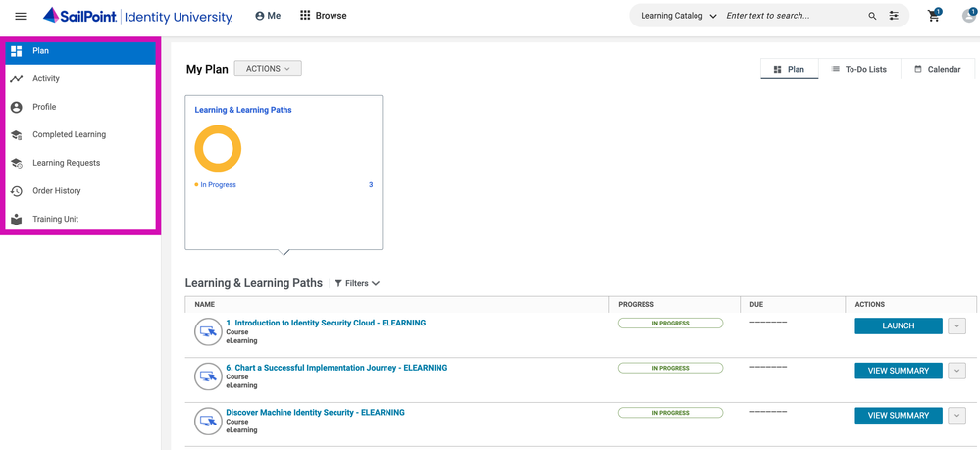This screenshot has height=450, width=980.
Task: Click Discover Machine Identity Security course icon
Action: pos(208,422)
